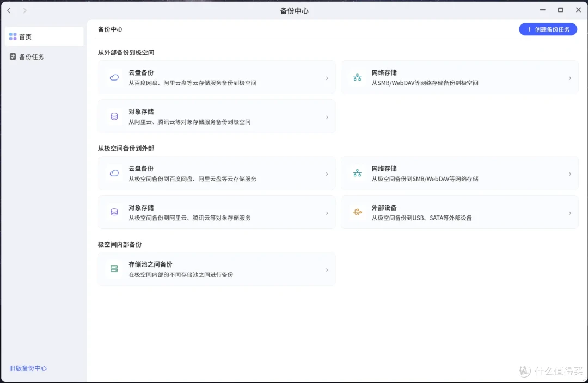
Task: Expand 外部设备 chevron
Action: (x=570, y=213)
